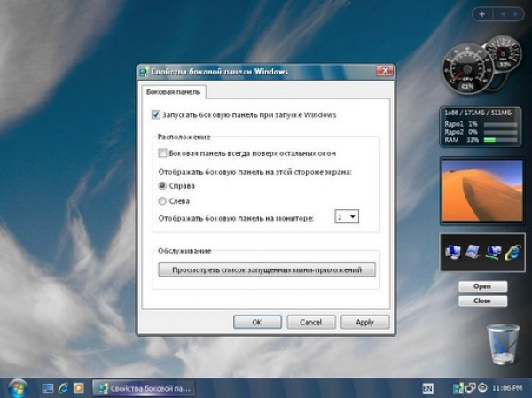The width and height of the screenshot is (532, 398).
Task: Click the large CPU meter gauge gadget
Action: tap(467, 69)
